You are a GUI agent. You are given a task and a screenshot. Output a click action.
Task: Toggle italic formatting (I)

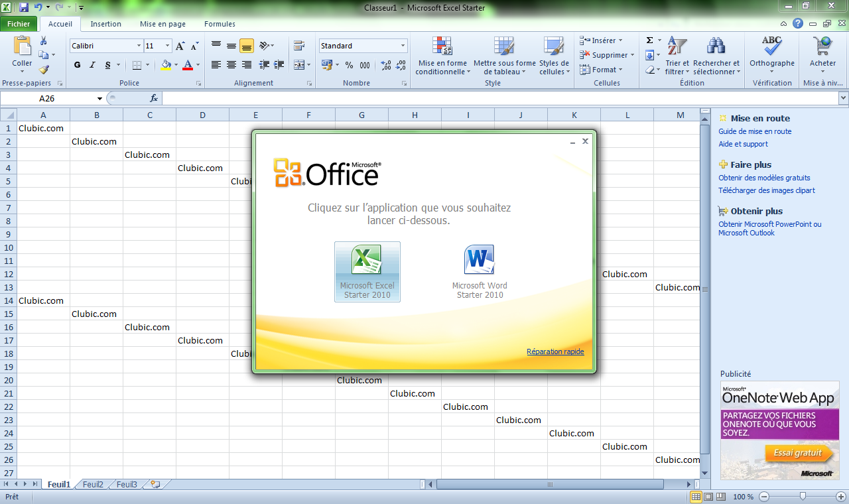tap(93, 65)
